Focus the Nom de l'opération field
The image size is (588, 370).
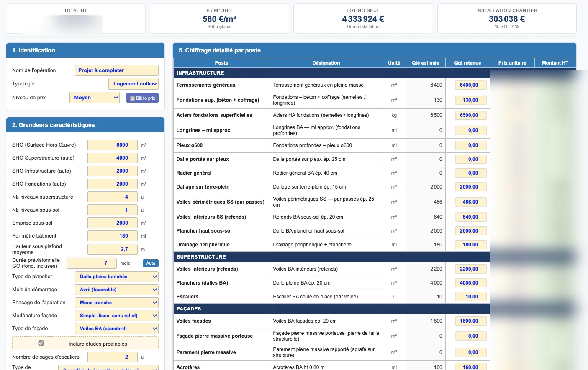click(117, 70)
